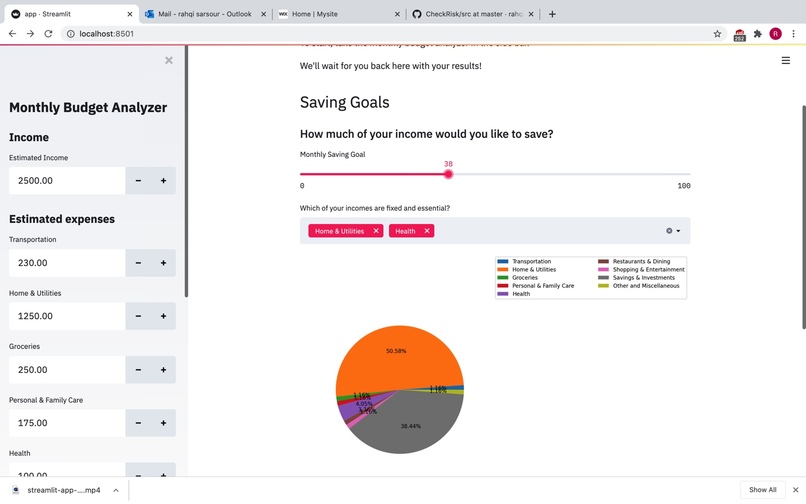806x504 pixels.
Task: Open a new browser tab
Action: pyautogui.click(x=552, y=14)
